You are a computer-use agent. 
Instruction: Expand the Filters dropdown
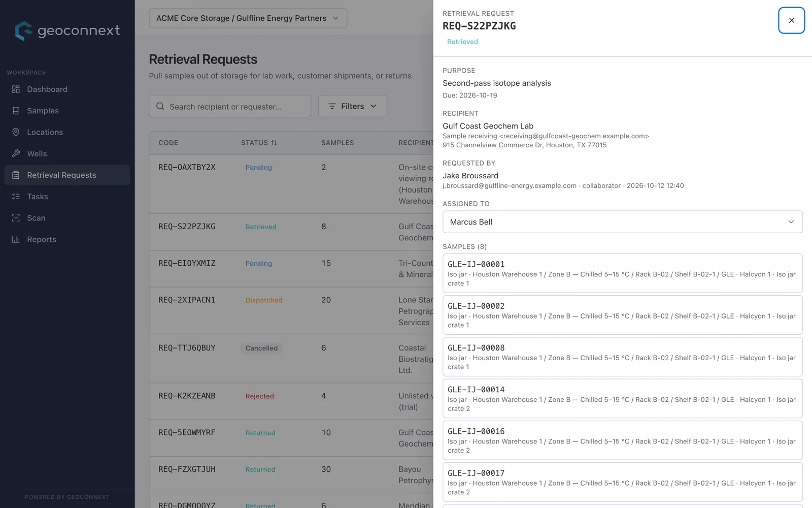(352, 106)
